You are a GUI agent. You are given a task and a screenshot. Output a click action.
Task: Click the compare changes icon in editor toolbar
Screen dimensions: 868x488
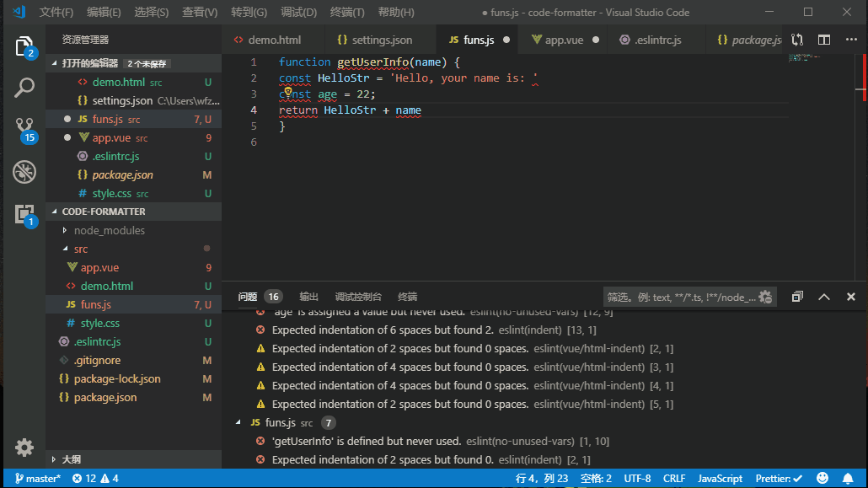(797, 40)
